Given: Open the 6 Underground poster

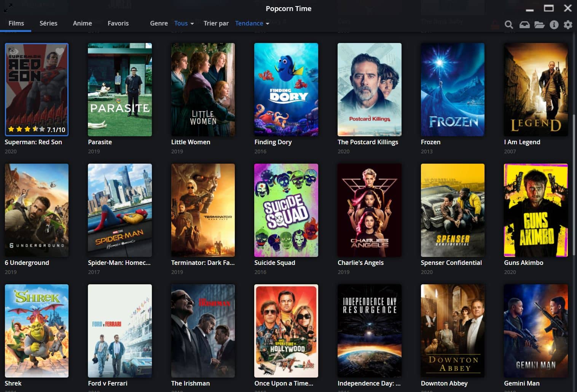Looking at the screenshot, I should tap(37, 210).
